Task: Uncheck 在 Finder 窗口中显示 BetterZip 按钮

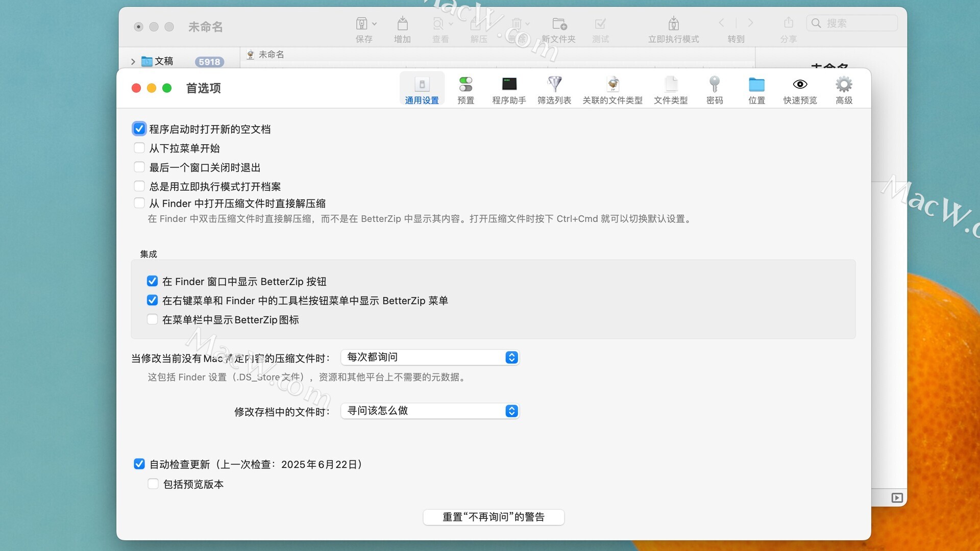Action: pos(152,281)
